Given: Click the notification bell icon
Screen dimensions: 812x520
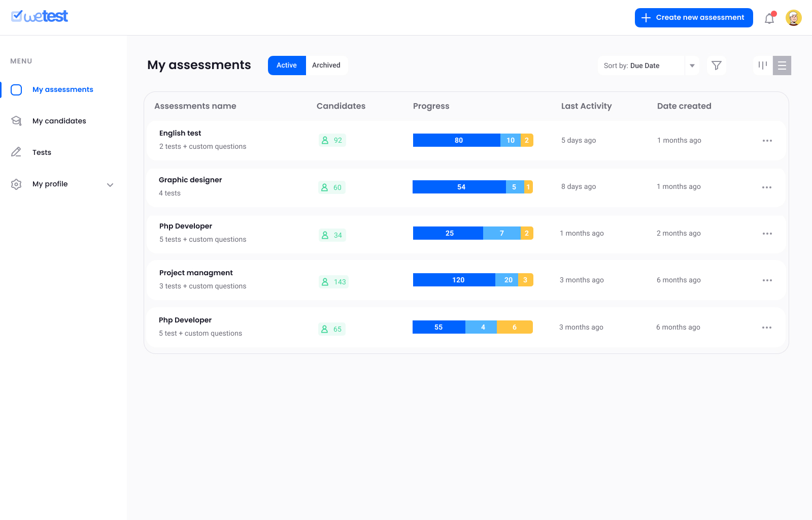Looking at the screenshot, I should coord(769,19).
